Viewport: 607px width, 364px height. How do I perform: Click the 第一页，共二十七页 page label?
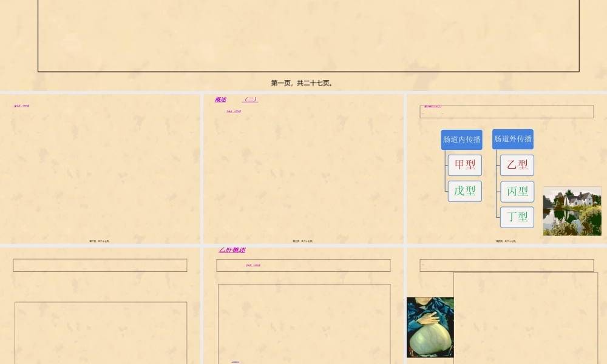303,83
